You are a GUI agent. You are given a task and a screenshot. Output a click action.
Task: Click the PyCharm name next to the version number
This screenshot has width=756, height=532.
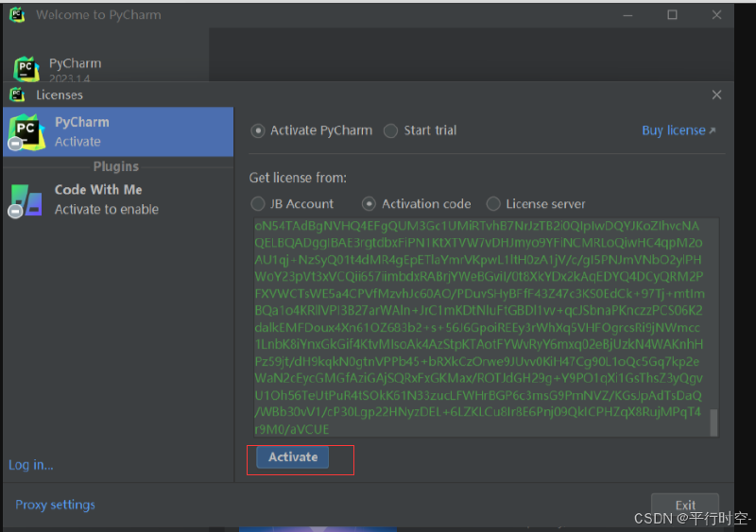point(76,63)
